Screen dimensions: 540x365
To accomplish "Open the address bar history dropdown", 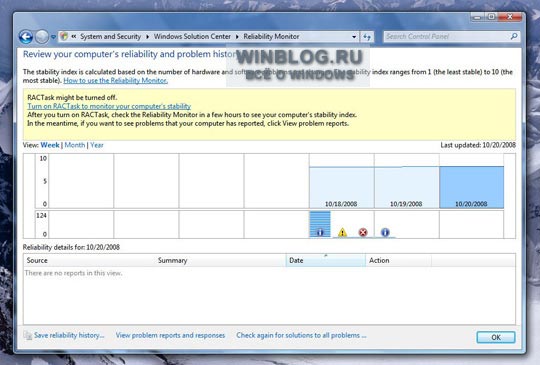I will coord(354,36).
